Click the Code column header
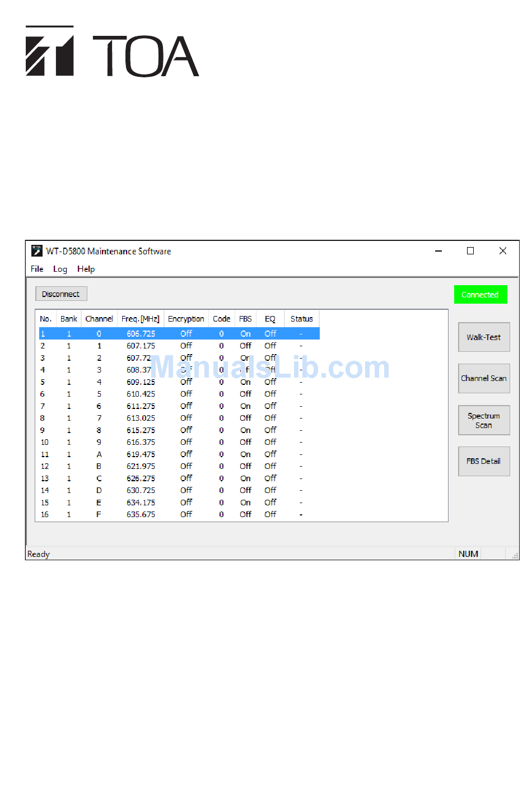 pos(222,319)
